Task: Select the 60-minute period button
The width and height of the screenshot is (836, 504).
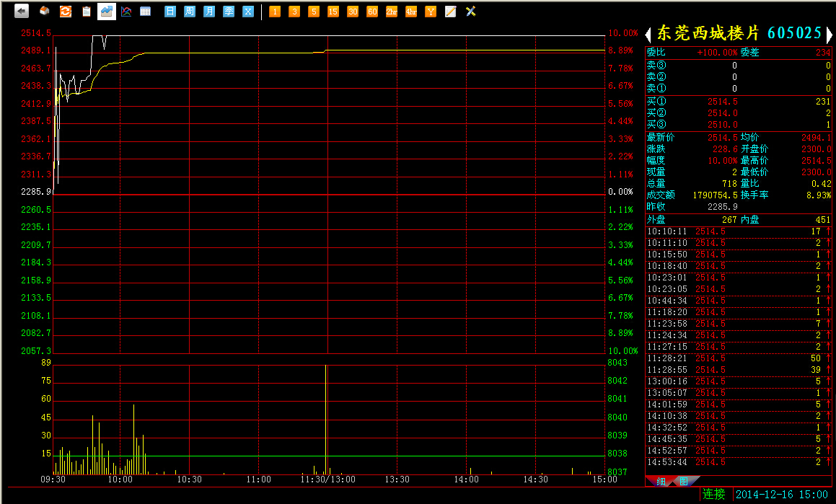Action: pyautogui.click(x=372, y=12)
